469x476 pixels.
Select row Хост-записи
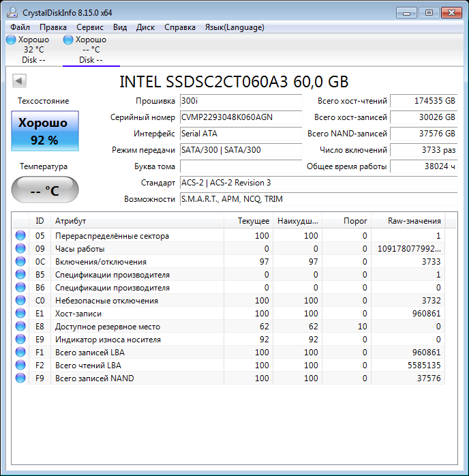click(x=229, y=313)
